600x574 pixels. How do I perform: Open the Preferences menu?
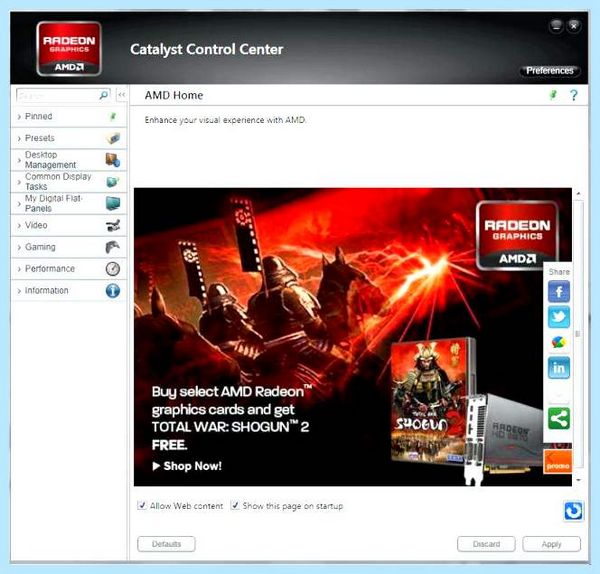tap(549, 71)
